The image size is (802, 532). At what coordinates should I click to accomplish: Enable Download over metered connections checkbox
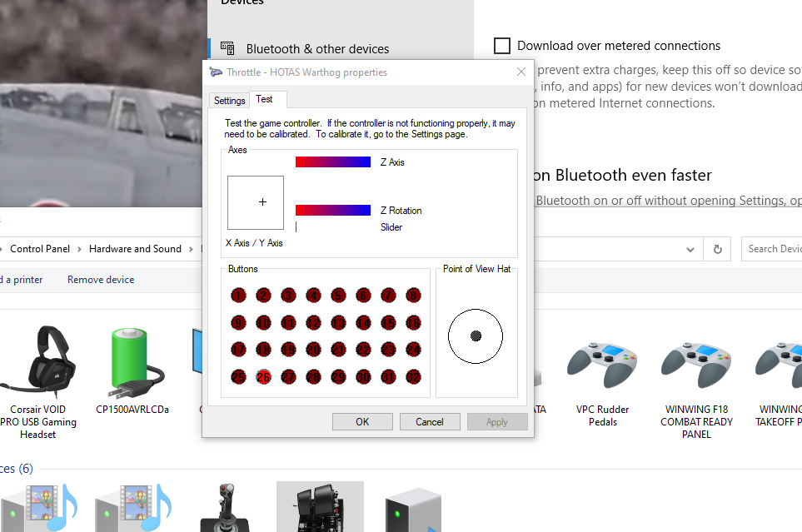[x=502, y=46]
